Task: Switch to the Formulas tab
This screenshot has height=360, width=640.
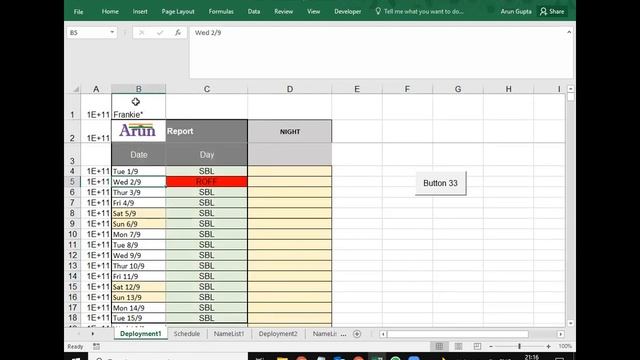Action: pyautogui.click(x=221, y=11)
